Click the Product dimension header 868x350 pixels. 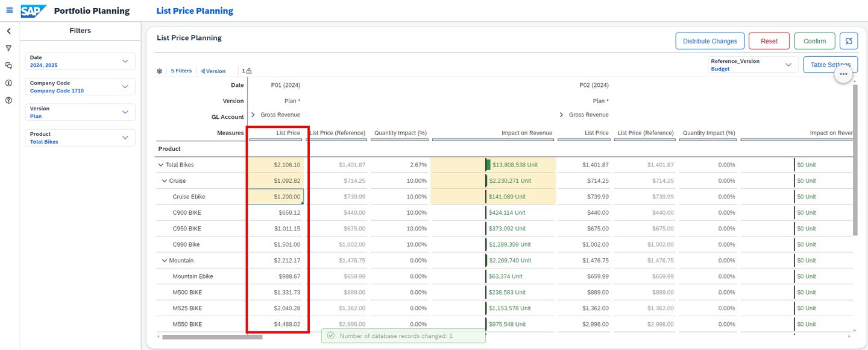click(x=169, y=148)
